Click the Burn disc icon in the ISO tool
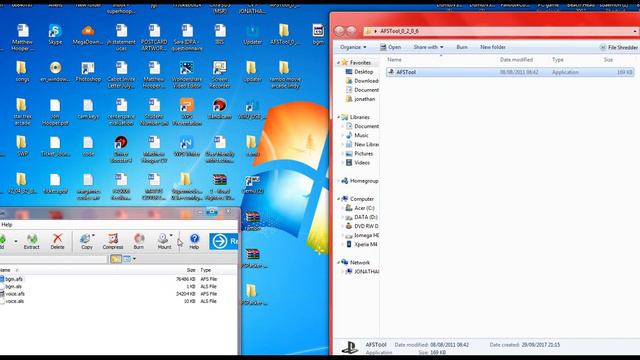Viewport: 640px width, 360px height. click(139, 241)
